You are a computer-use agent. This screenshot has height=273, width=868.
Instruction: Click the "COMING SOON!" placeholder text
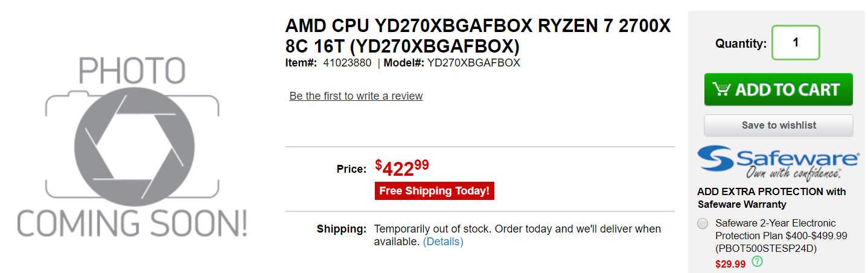pos(132,224)
